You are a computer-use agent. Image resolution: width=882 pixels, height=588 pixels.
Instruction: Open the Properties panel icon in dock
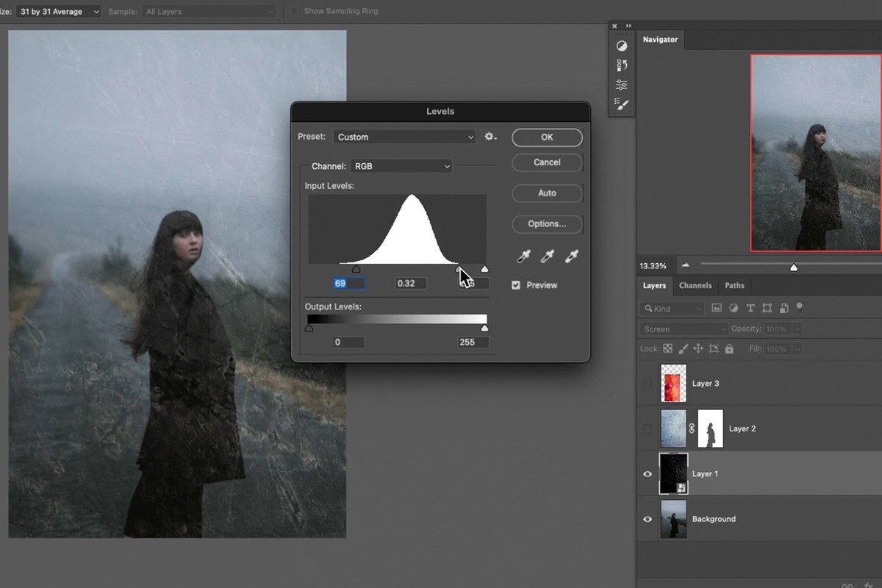pos(623,85)
